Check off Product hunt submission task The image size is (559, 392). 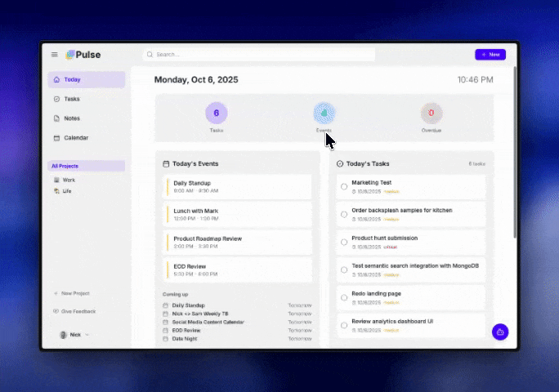click(344, 243)
